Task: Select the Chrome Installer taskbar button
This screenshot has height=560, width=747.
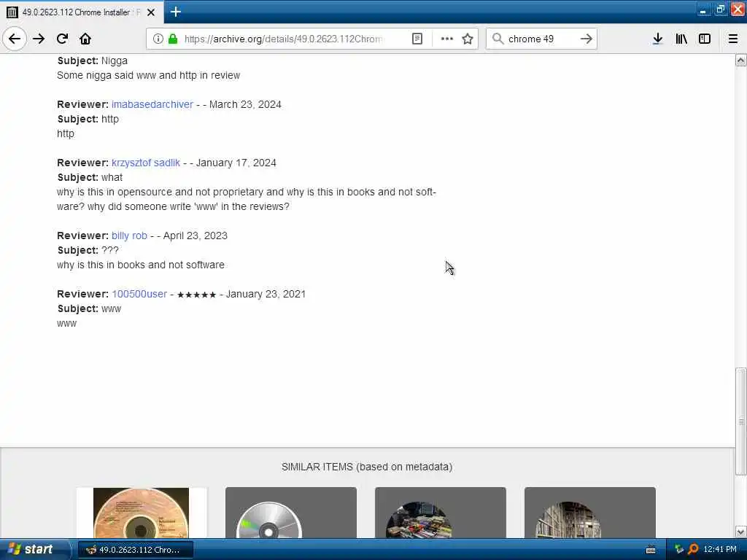Action: point(135,550)
